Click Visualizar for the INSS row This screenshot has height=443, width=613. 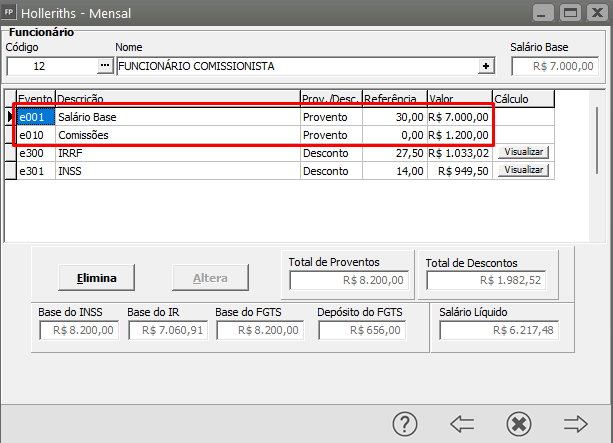pyautogui.click(x=525, y=170)
